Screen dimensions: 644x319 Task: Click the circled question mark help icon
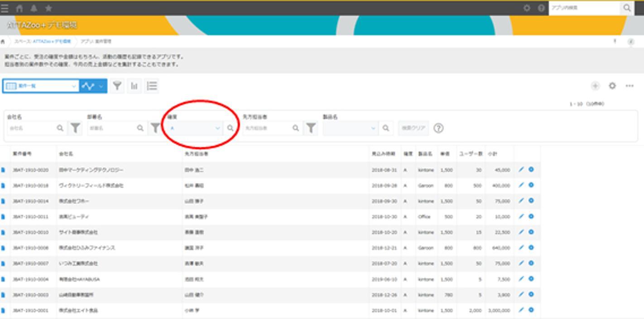[438, 128]
